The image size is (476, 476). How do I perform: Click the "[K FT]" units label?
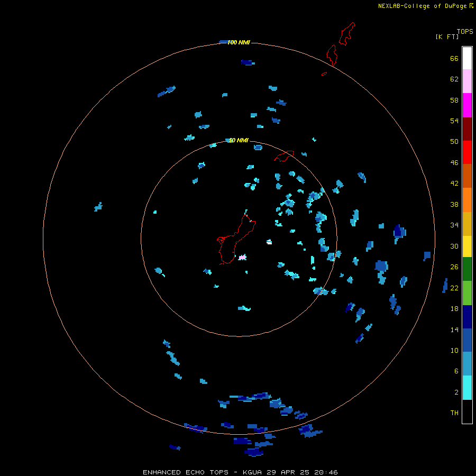[447, 37]
